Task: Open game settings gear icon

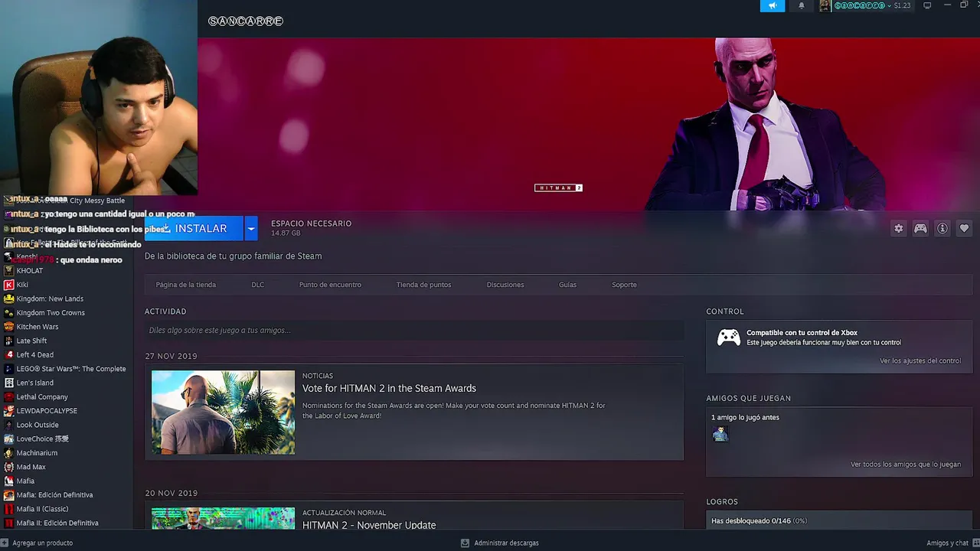Action: pos(899,228)
